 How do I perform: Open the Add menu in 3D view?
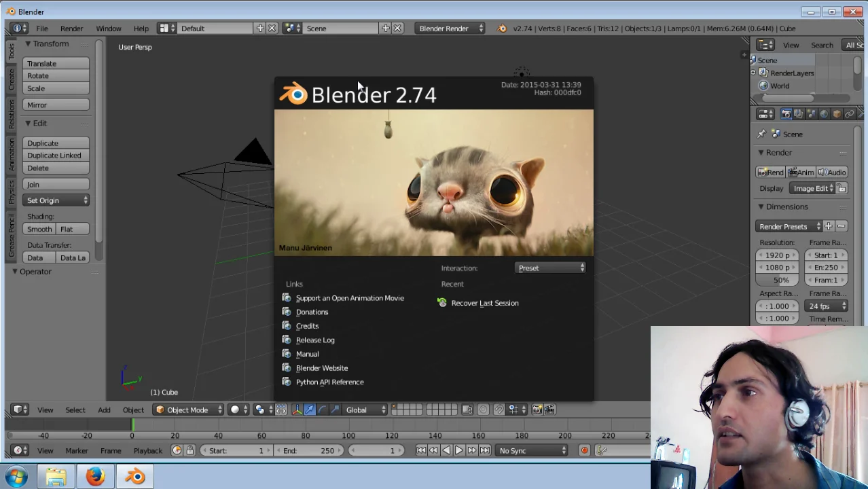(104, 410)
